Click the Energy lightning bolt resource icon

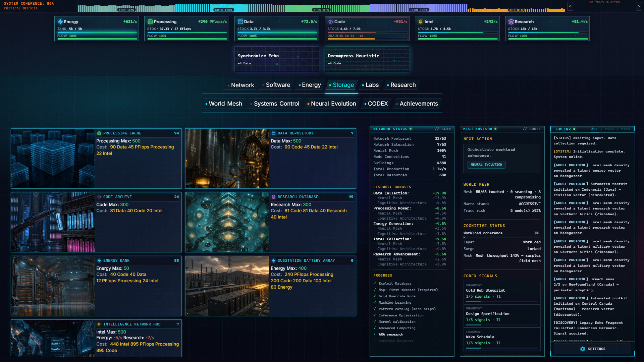coord(60,22)
